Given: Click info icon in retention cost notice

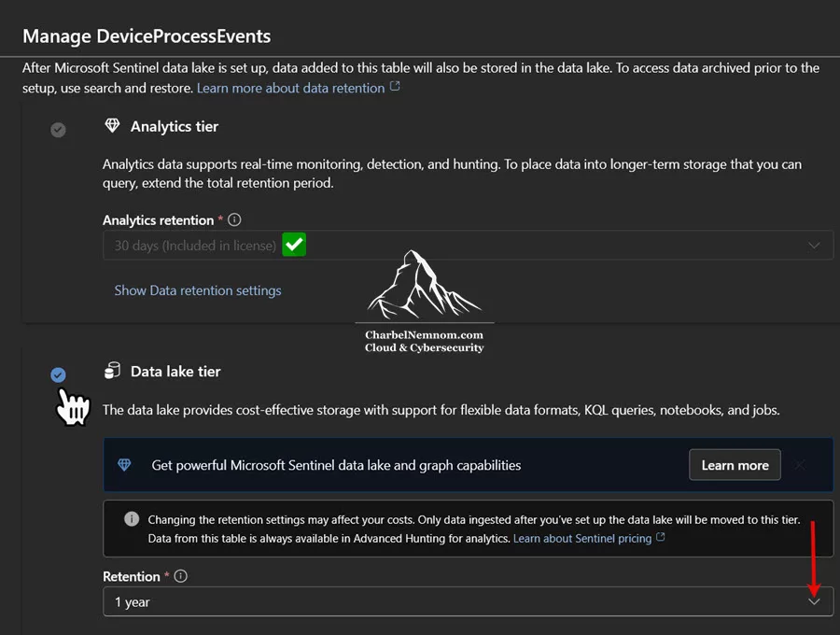Looking at the screenshot, I should (x=132, y=518).
